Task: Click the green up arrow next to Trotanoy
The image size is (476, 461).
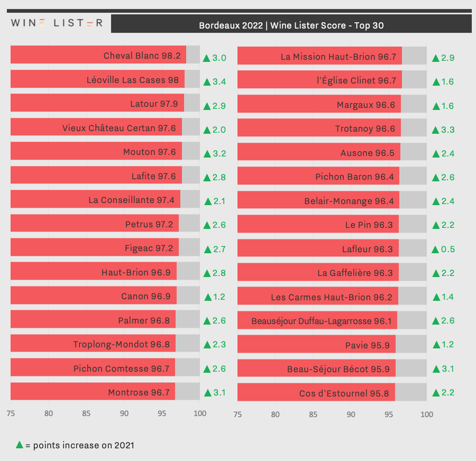Action: (x=436, y=130)
